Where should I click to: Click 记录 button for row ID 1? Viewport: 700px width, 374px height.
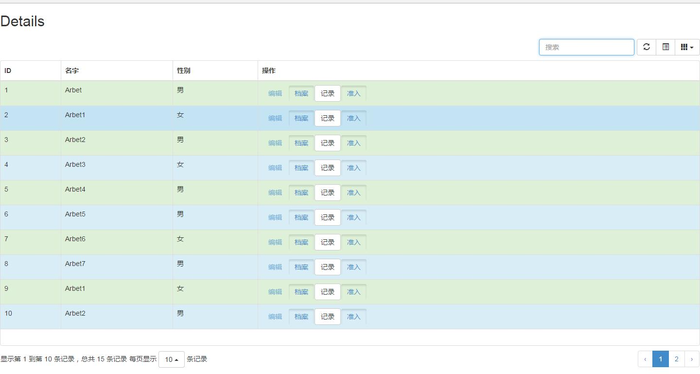pos(328,93)
